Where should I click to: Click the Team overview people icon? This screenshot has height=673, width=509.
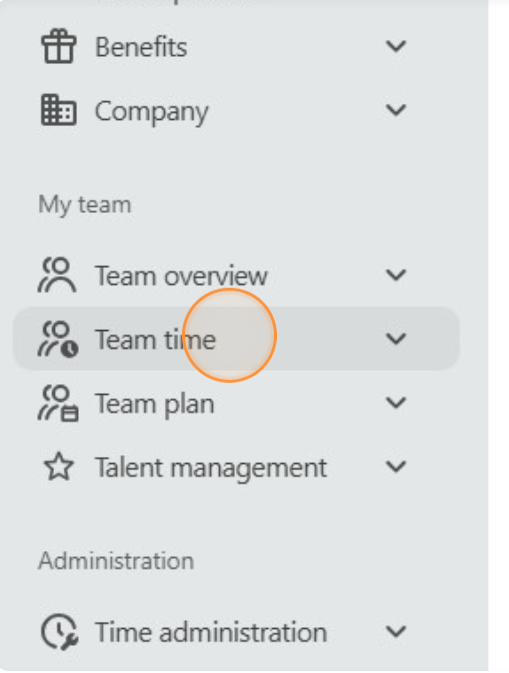[58, 275]
